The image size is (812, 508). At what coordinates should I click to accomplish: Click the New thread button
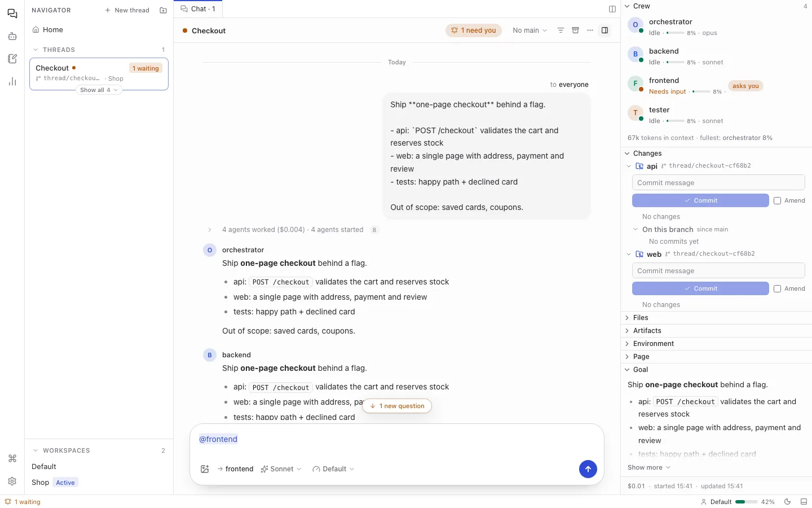point(127,10)
